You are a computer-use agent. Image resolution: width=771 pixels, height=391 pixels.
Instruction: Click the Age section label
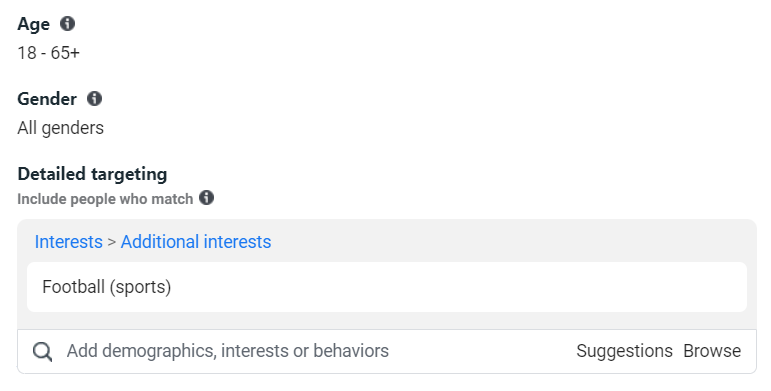click(33, 24)
